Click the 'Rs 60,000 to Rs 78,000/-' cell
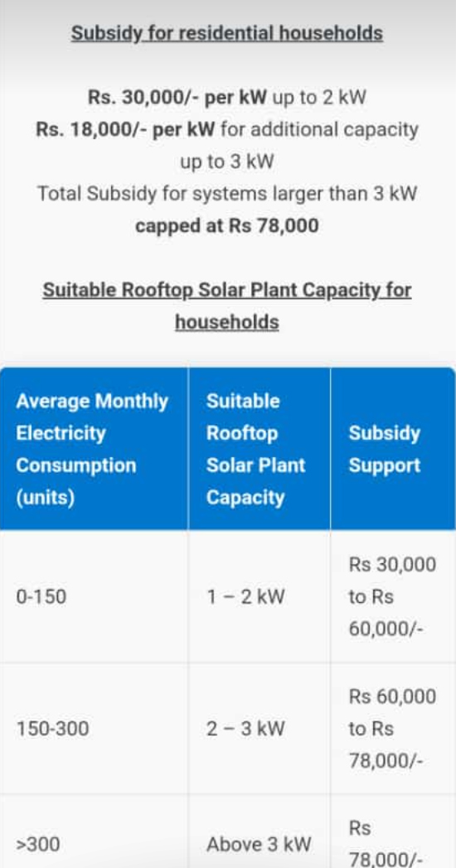Viewport: 456px width, 868px height. tap(392, 729)
